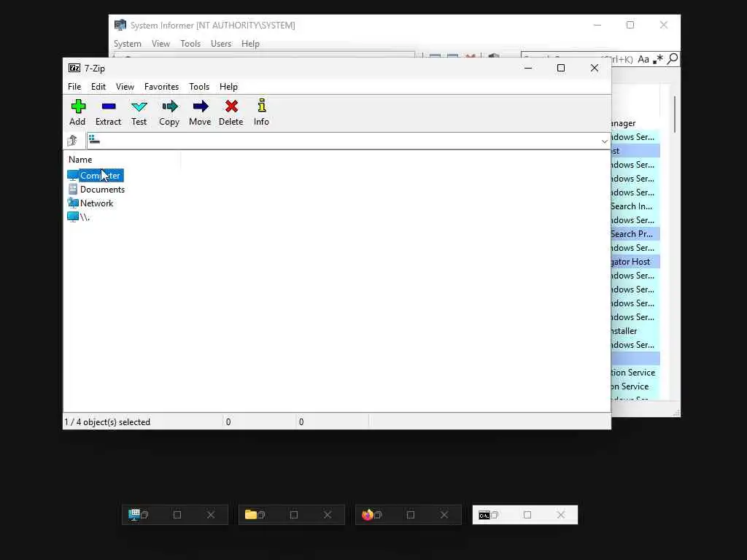747x560 pixels.
Task: Expand the 7-Zip address bar dropdown
Action: [x=604, y=141]
